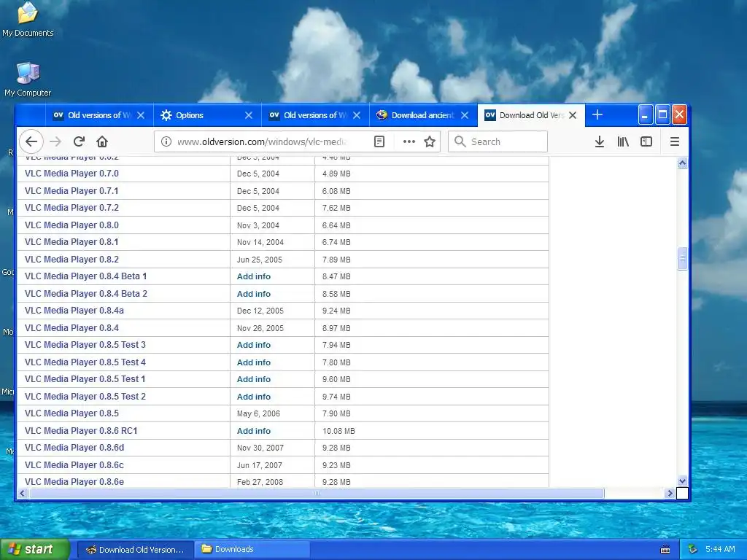Open the downloads arrow panel

pyautogui.click(x=600, y=141)
